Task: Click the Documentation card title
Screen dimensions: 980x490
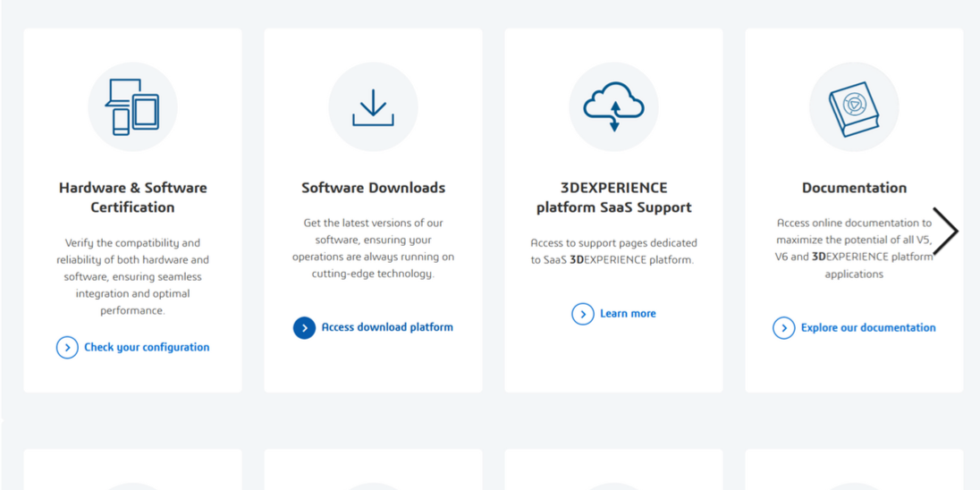Action: (x=854, y=188)
